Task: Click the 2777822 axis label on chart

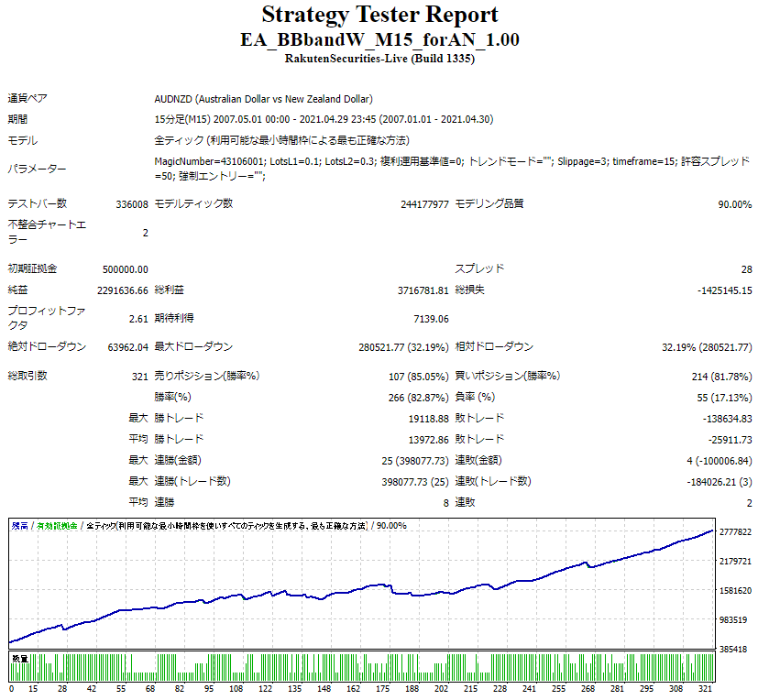Action: click(735, 532)
